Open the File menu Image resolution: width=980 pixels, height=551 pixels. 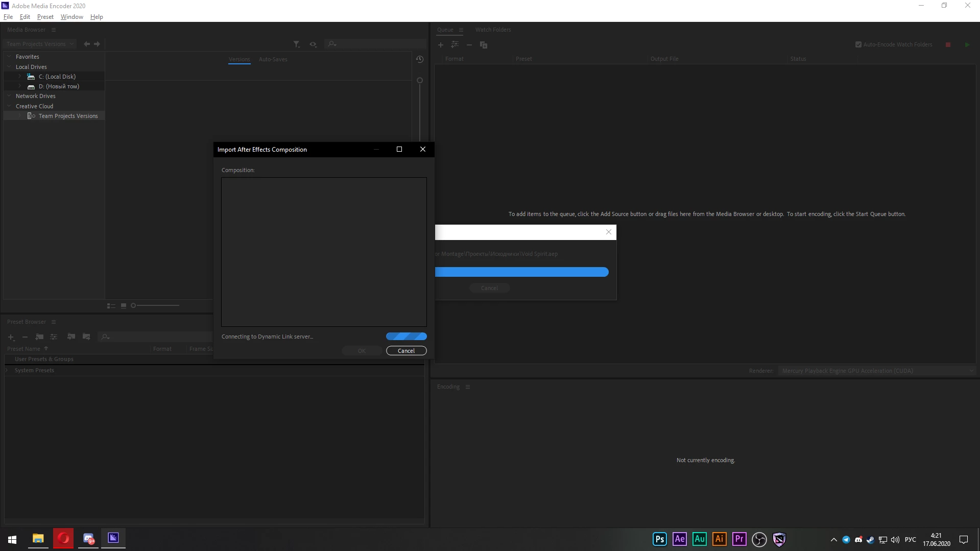pos(8,17)
